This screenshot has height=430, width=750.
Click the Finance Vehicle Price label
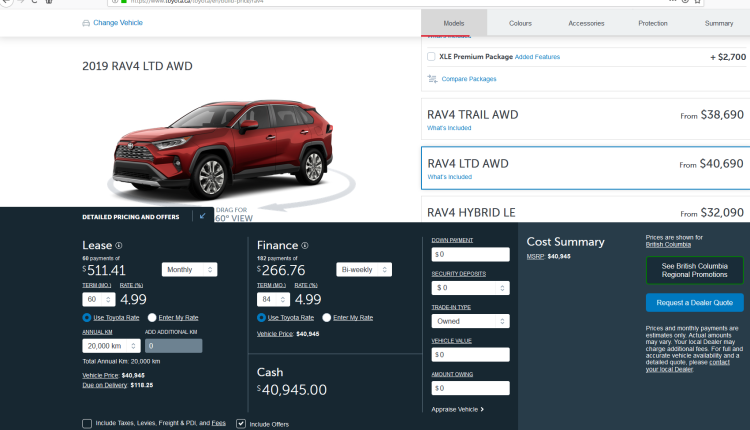point(275,334)
